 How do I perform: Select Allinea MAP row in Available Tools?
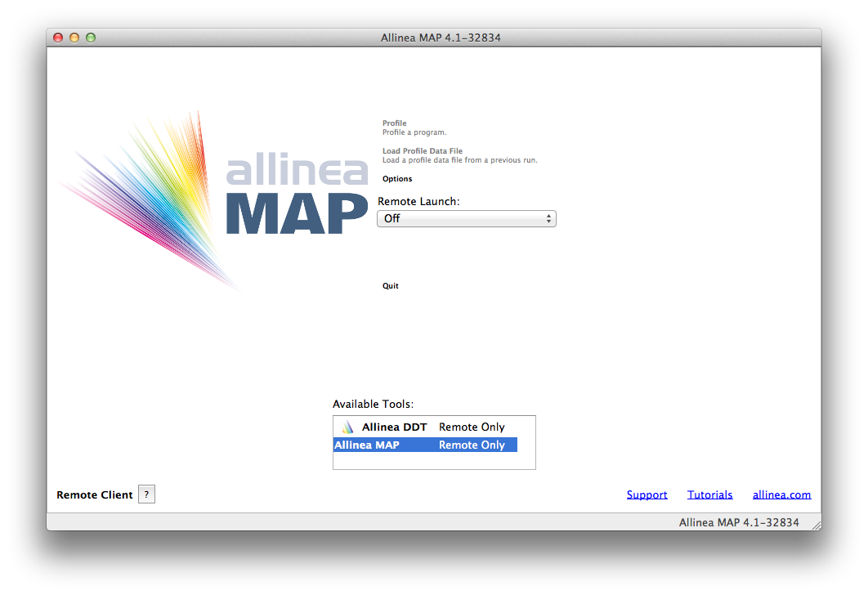pyautogui.click(x=425, y=445)
